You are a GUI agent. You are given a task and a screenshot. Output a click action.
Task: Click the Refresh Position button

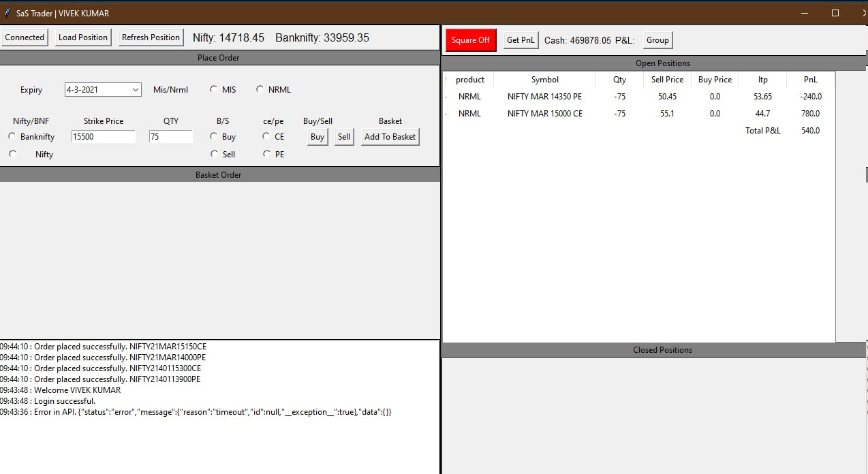151,37
